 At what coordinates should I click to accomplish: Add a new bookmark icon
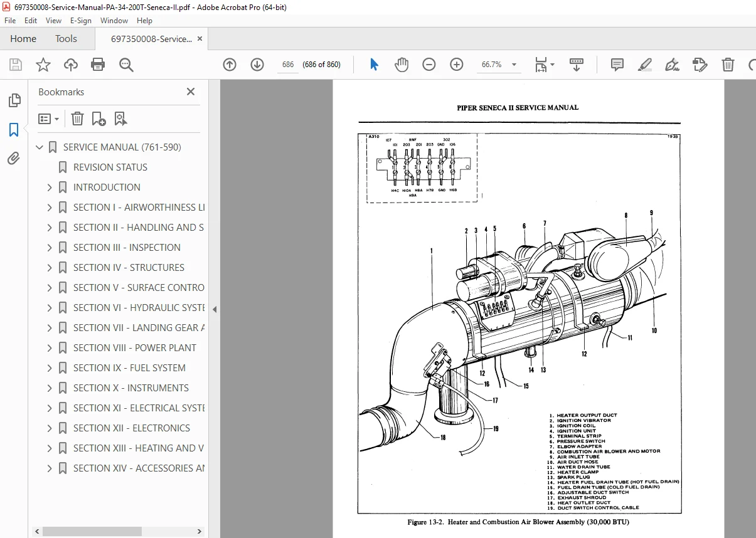coord(98,119)
